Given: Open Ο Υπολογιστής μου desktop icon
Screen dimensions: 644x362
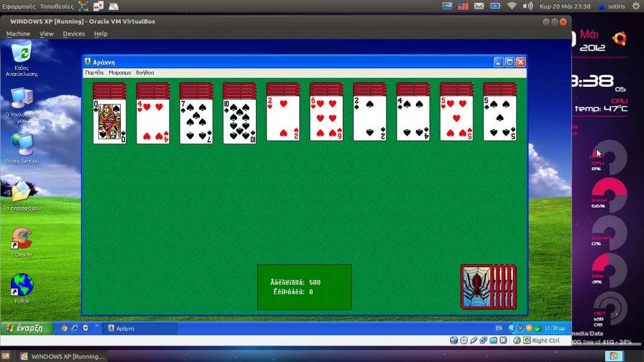Looking at the screenshot, I should click(22, 106).
